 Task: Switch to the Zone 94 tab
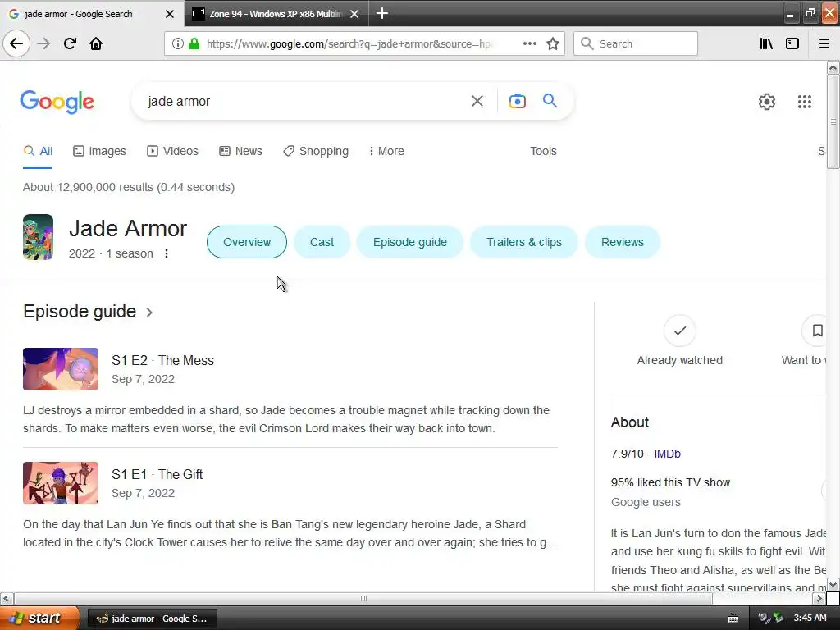coord(276,13)
